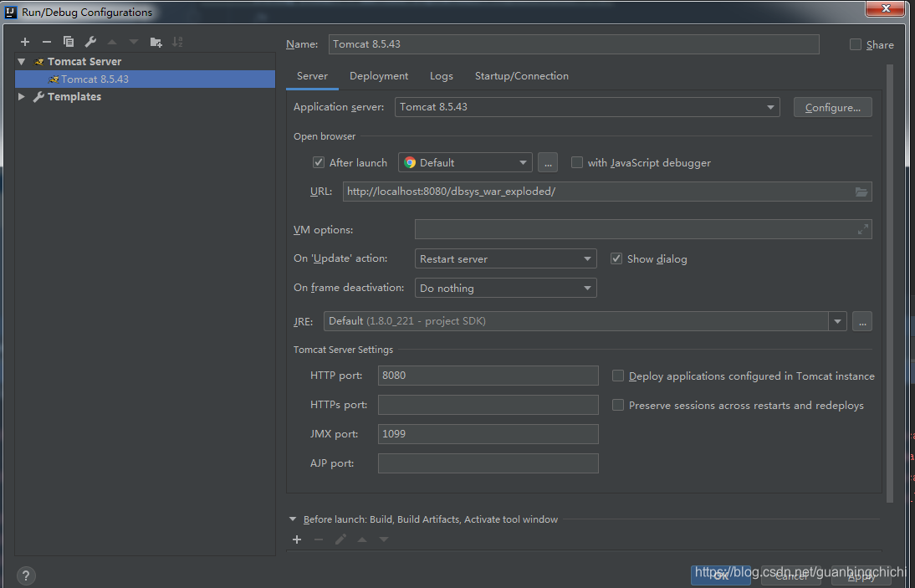Open help with the question mark button
Screen dimensions: 915x588
26,575
